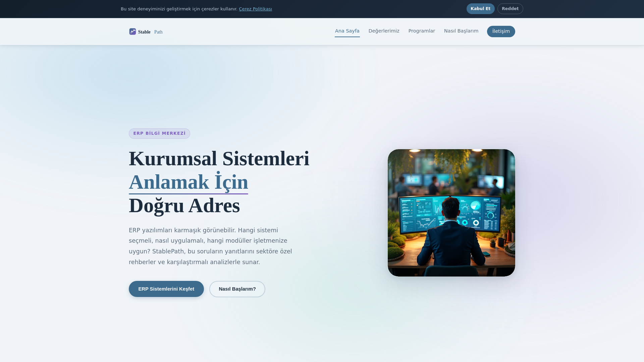
Task: Click the ERP description paragraph
Action: click(210, 246)
